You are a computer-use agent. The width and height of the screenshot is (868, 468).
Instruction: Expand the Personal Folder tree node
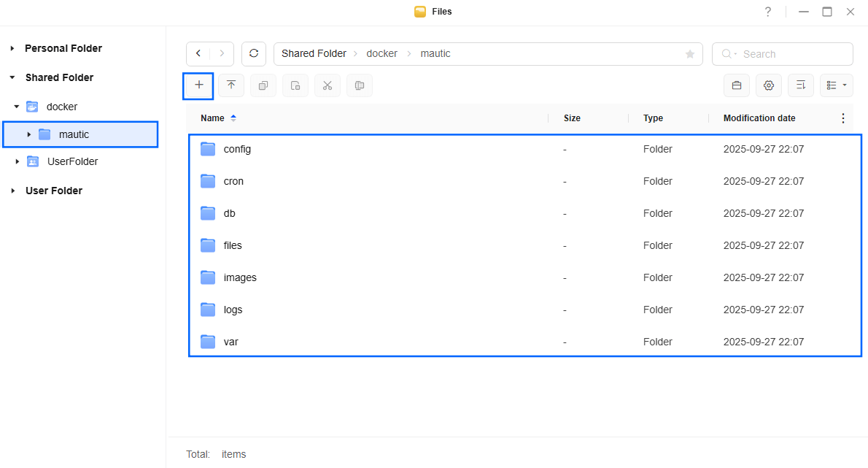[x=12, y=48]
